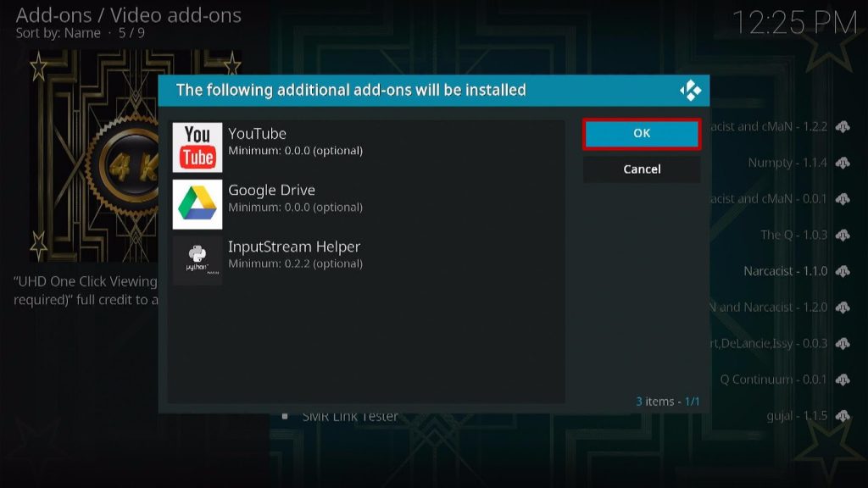Viewport: 868px width, 488px height.
Task: Click the 4K add-on artwork thumbnail
Action: tap(93, 156)
